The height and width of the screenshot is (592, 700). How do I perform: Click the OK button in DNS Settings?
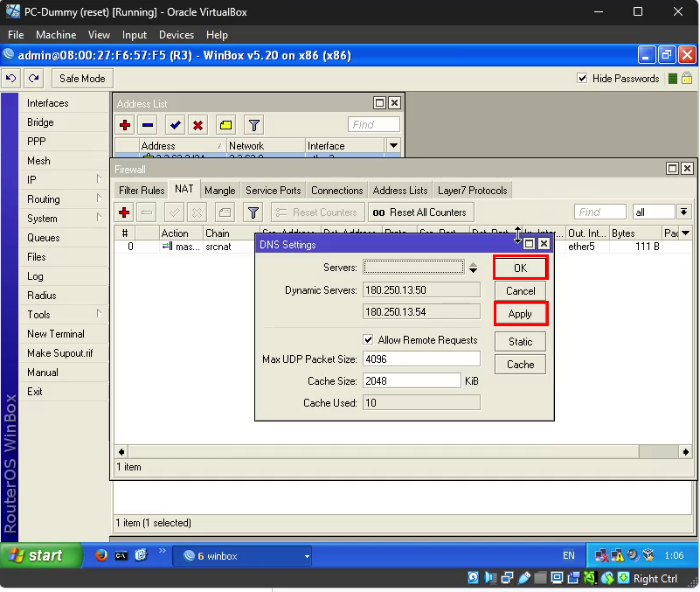pyautogui.click(x=520, y=268)
